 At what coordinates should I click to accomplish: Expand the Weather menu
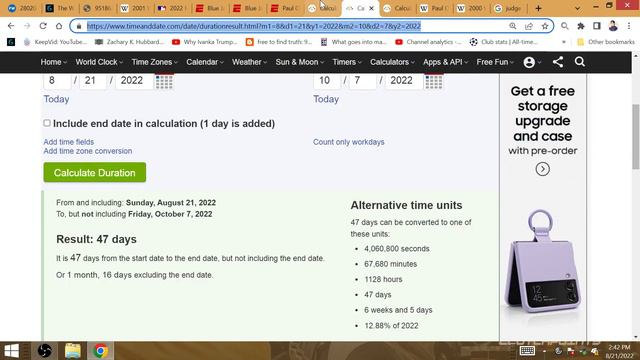(249, 62)
